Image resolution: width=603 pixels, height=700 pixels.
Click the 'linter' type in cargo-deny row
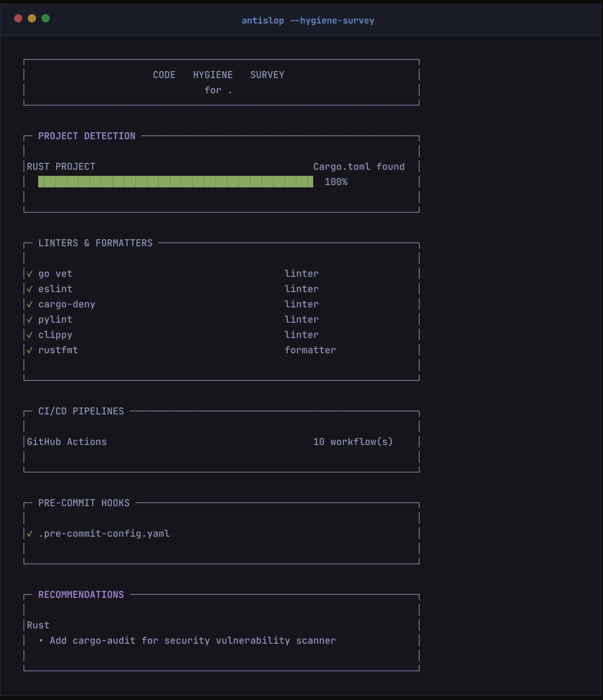tap(302, 304)
